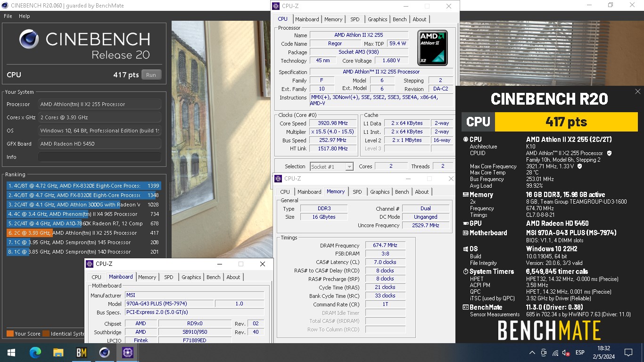The image size is (644, 362).
Task: Click the AMD Athlon II processor logo
Action: 432,48
